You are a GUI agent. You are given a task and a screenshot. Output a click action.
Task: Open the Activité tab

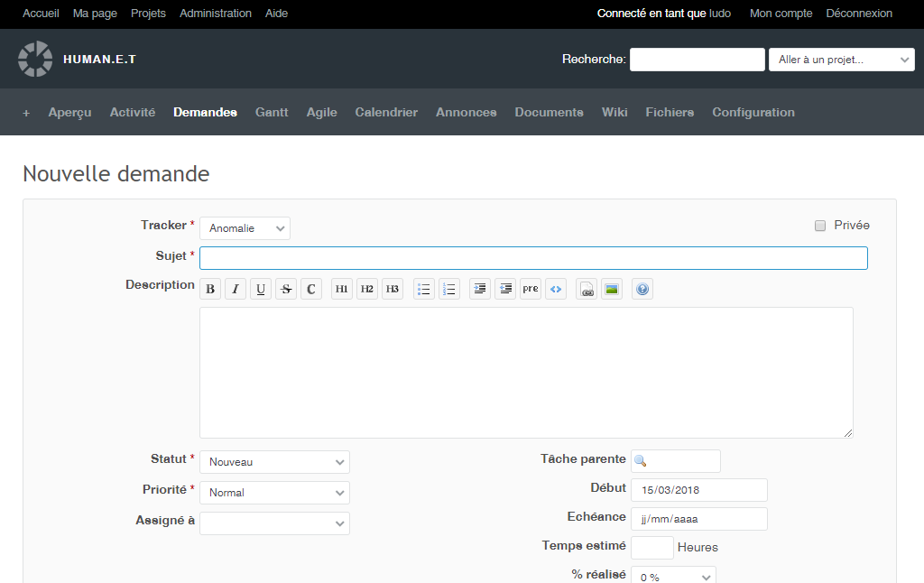133,113
